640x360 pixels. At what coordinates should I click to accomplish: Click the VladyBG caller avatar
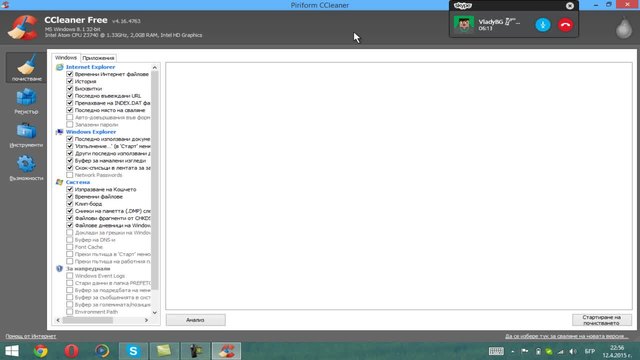pyautogui.click(x=464, y=25)
